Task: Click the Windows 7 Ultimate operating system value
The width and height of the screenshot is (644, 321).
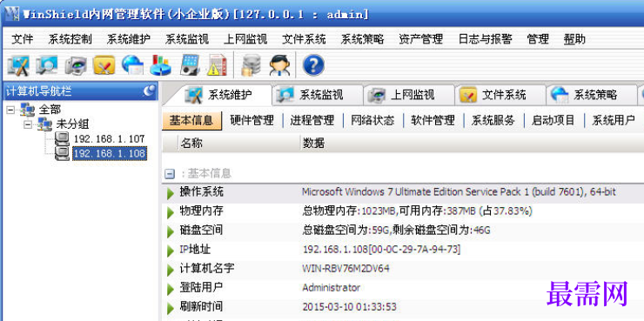Action: pos(459,192)
